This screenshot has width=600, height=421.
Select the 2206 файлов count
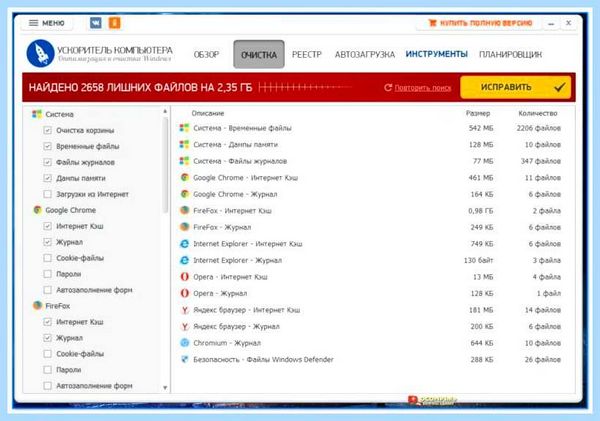538,128
